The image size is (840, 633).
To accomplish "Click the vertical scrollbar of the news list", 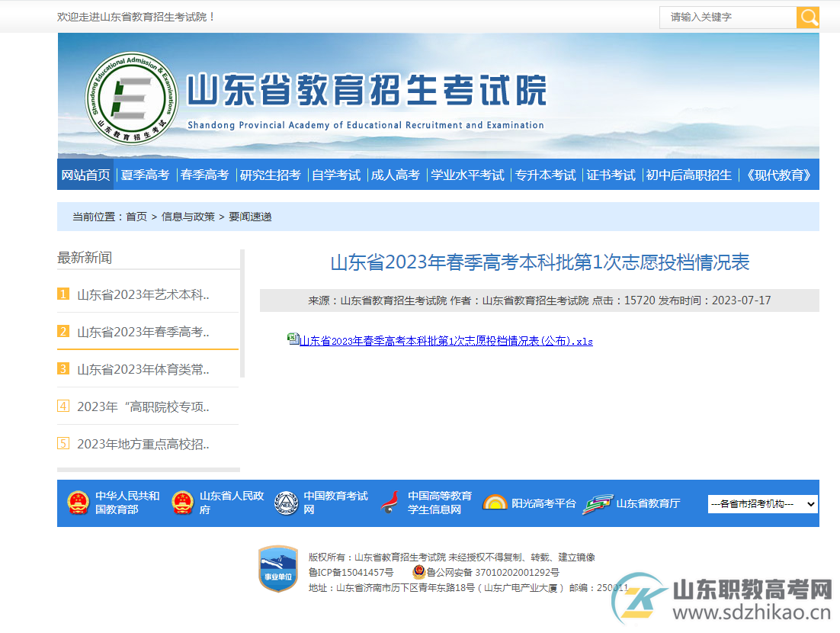I will coord(242,313).
